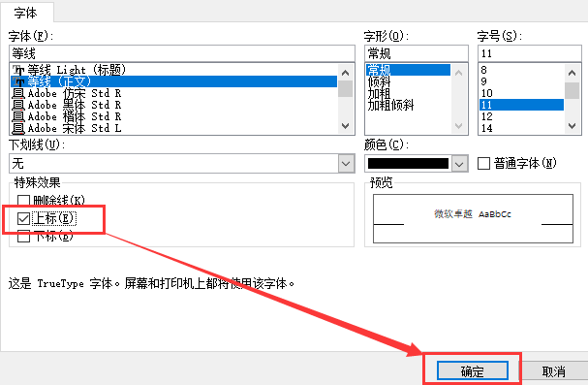Select 加粗倾斜 in font style list
The width and height of the screenshot is (588, 385).
point(390,105)
